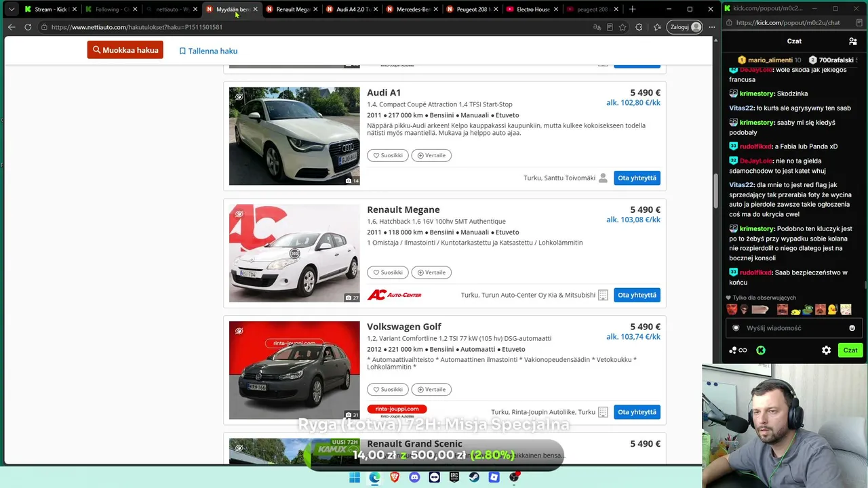Open the Audi A1 listing title
This screenshot has width=868, height=488.
tap(384, 93)
